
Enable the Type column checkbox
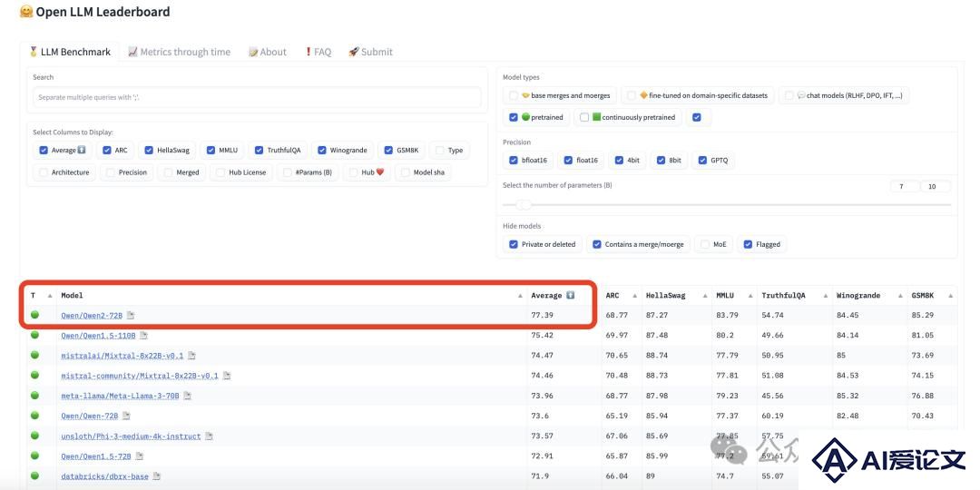(440, 150)
